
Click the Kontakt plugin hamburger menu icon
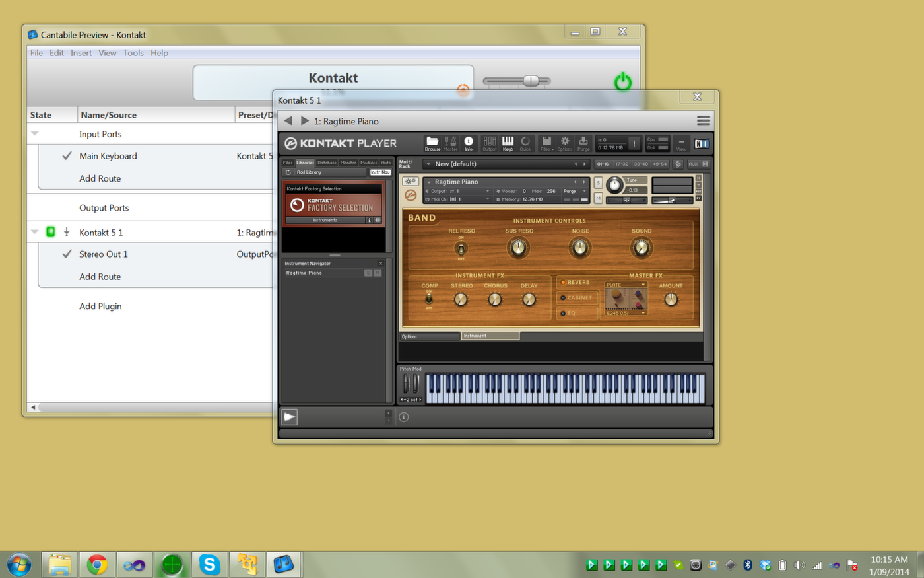pos(704,121)
